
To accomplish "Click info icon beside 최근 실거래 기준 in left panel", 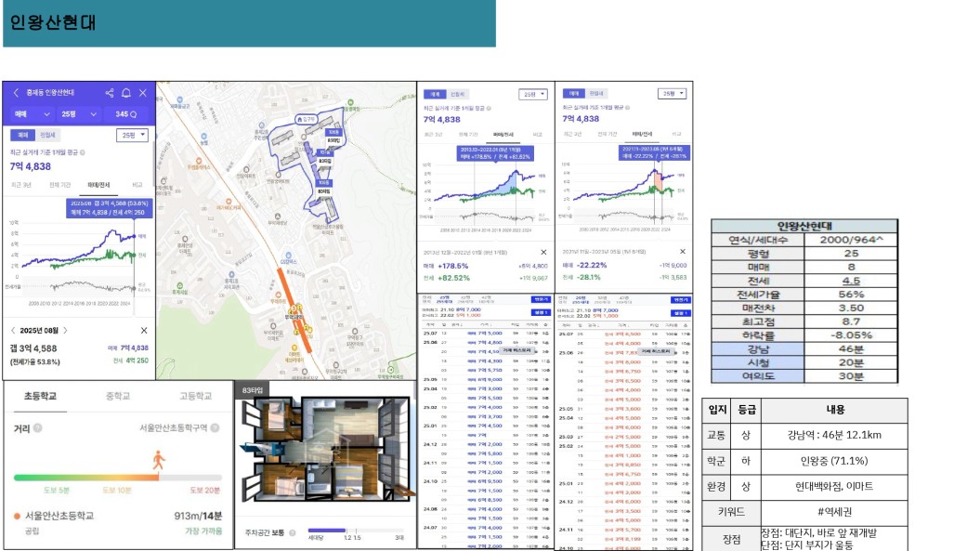I will pyautogui.click(x=83, y=152).
